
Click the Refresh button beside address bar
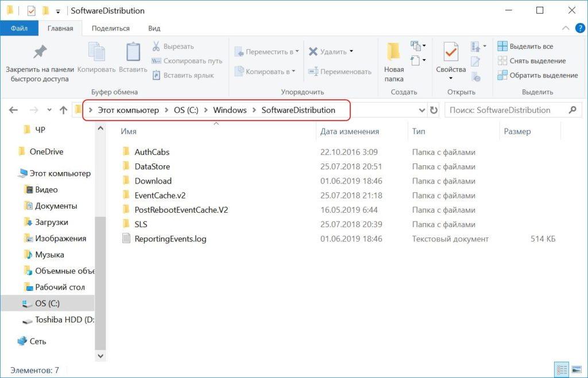point(434,110)
